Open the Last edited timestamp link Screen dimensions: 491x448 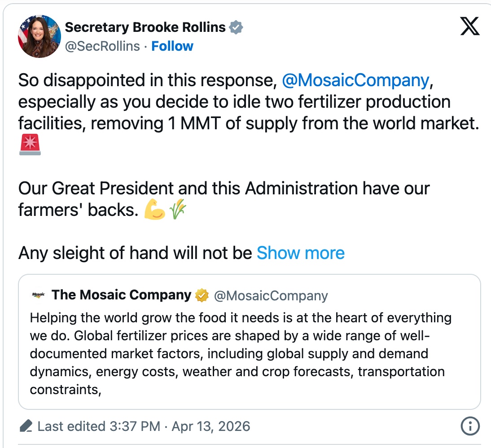[144, 426]
